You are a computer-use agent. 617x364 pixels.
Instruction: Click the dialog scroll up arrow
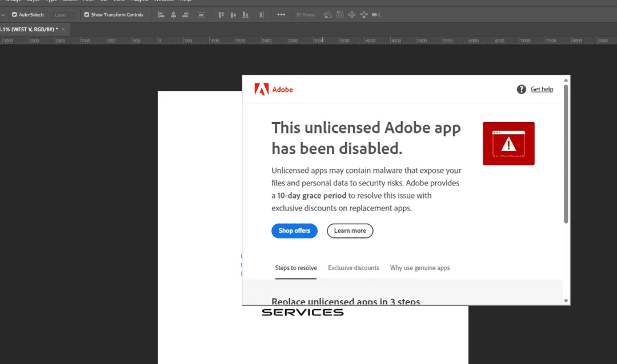(566, 80)
